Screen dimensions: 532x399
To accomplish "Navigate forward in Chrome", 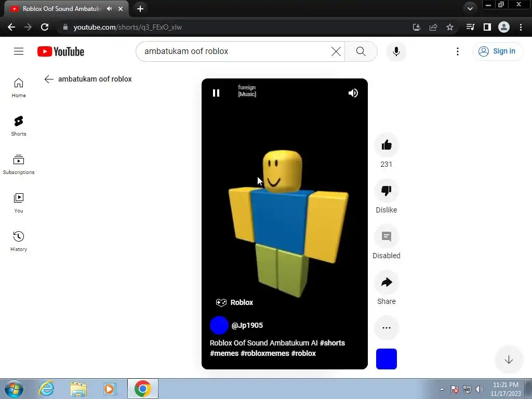I will pos(28,27).
